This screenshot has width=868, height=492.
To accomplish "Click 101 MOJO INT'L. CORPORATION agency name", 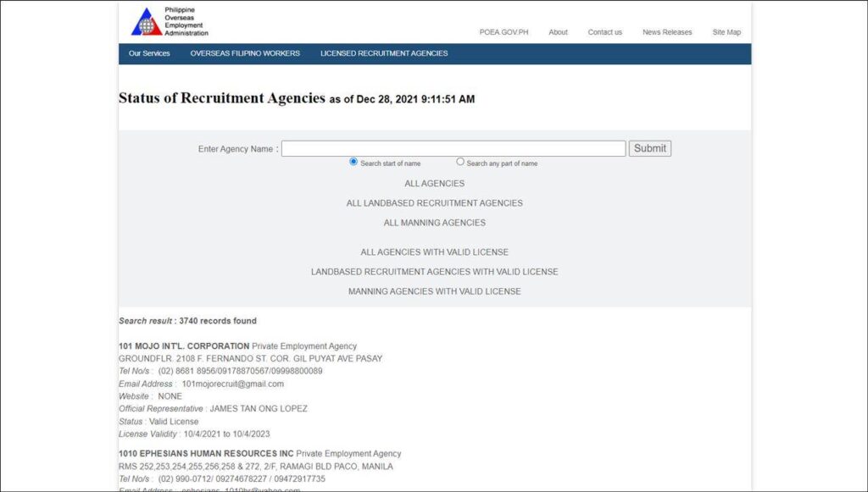I will tap(184, 346).
